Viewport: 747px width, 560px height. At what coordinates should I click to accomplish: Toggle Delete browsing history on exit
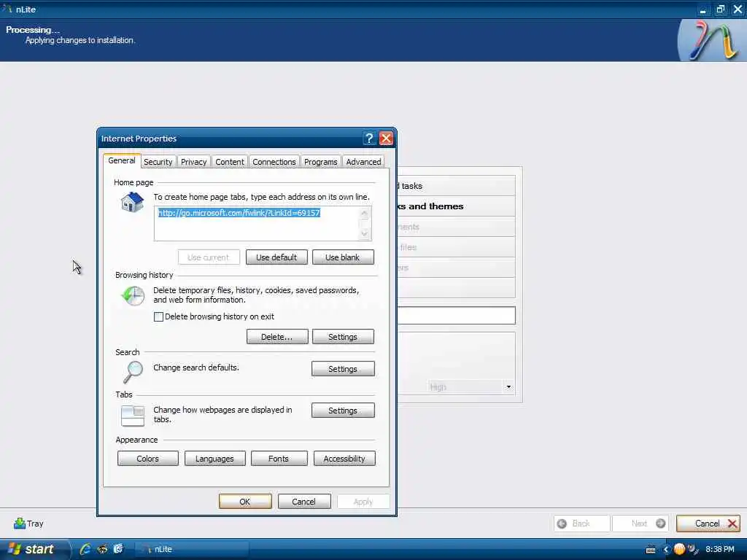pyautogui.click(x=158, y=316)
